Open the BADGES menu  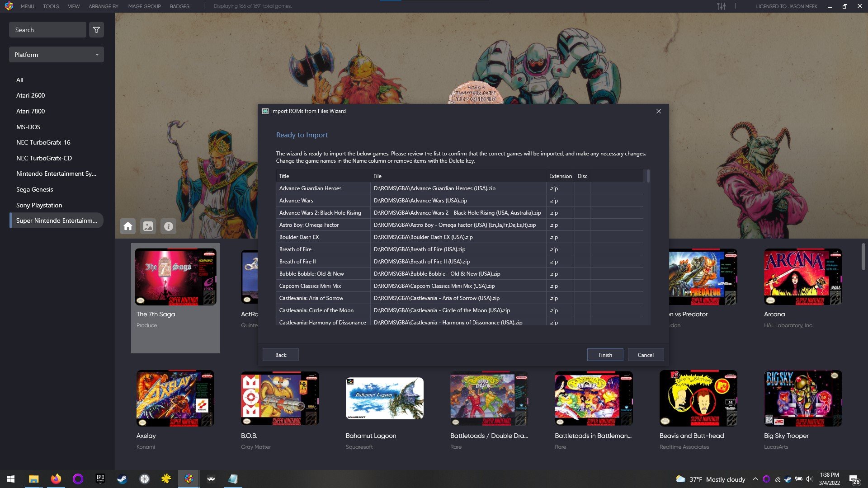click(x=179, y=6)
